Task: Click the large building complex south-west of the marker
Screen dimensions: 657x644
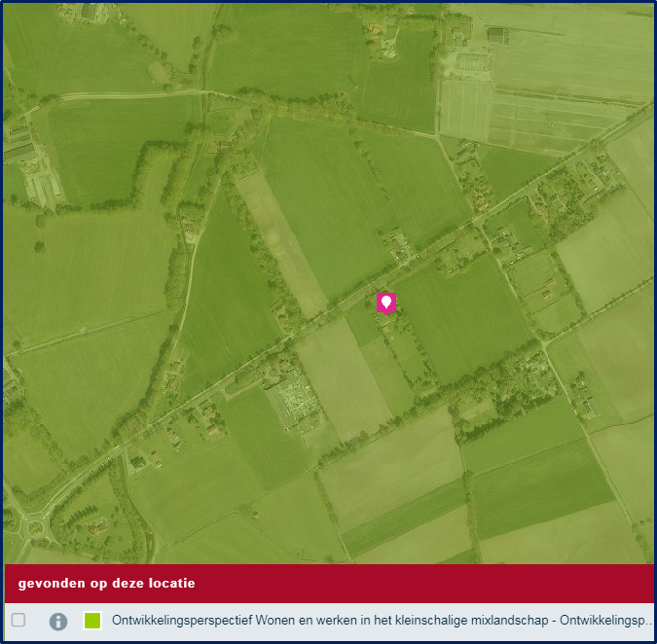Action: point(290,402)
